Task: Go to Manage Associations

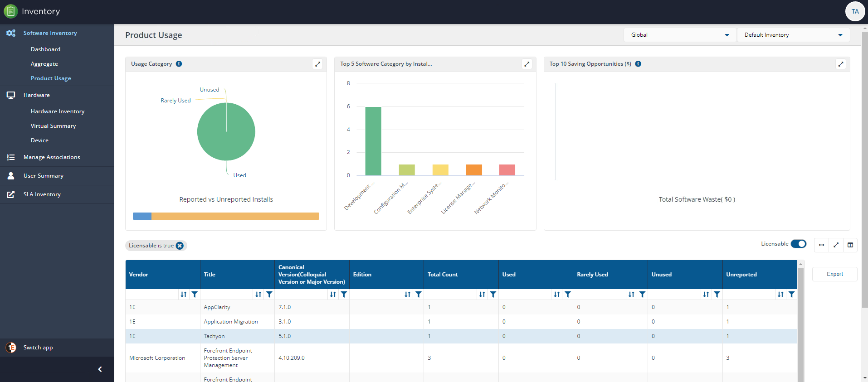Action: tap(52, 157)
